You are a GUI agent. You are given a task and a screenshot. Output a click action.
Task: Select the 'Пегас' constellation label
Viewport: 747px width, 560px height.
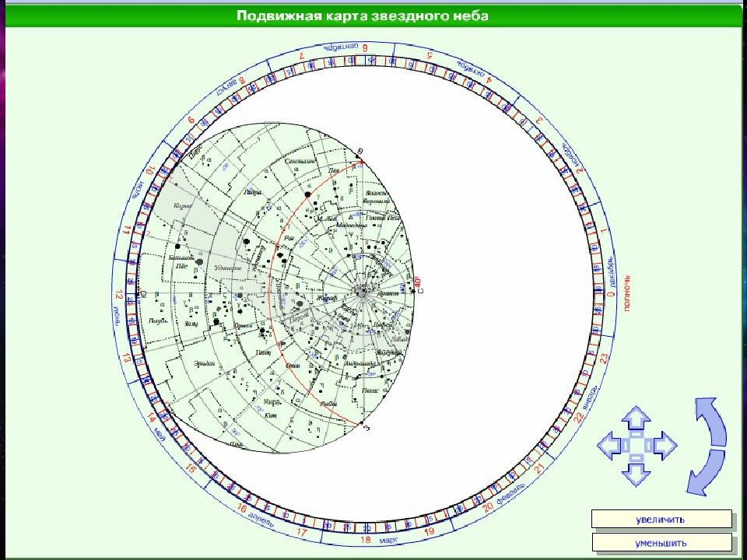(x=370, y=391)
